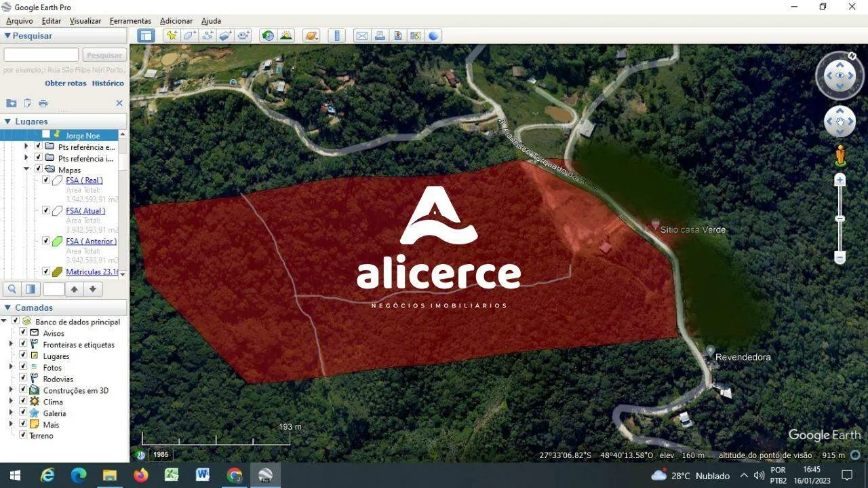868x488 pixels.
Task: Open the ruler measurement tool
Action: (336, 35)
